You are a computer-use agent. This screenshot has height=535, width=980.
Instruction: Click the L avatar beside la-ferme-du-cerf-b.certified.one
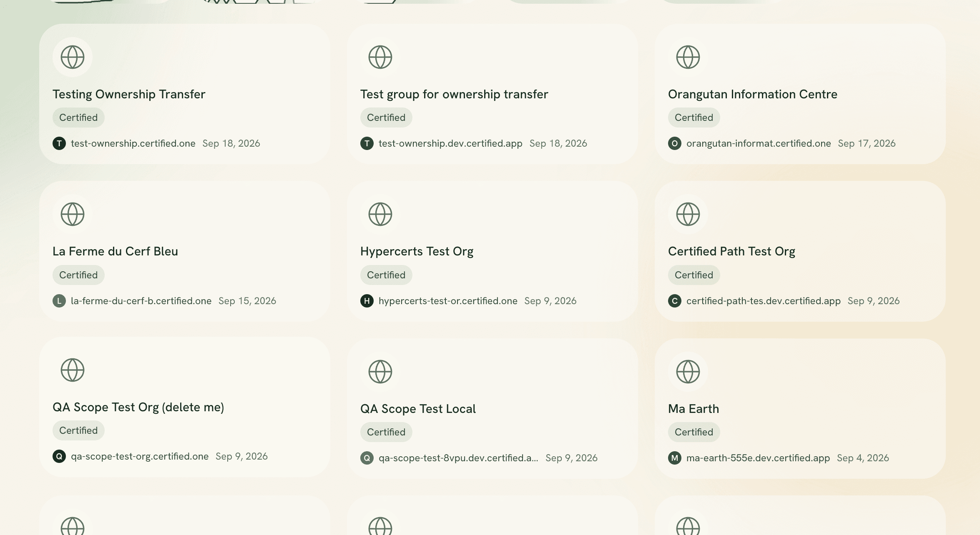point(59,301)
